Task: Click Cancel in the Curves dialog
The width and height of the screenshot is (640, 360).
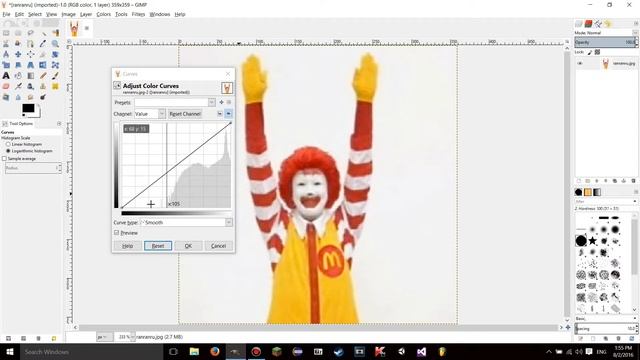Action: (x=218, y=246)
